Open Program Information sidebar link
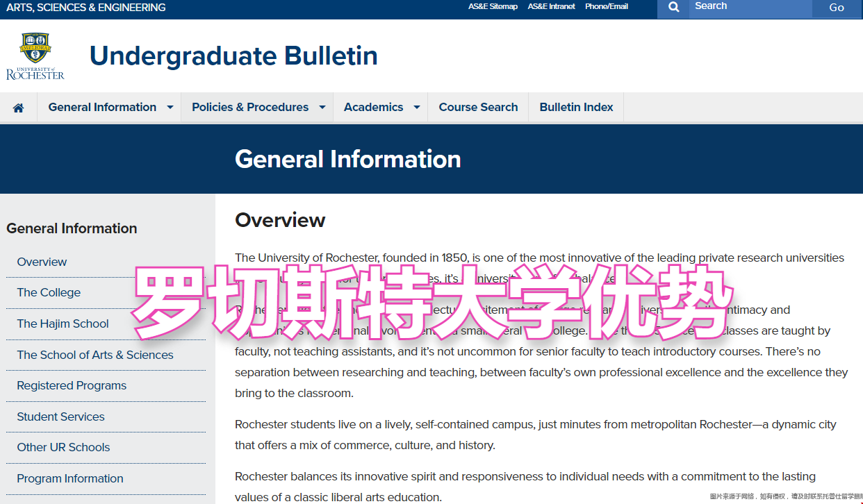 click(x=70, y=478)
